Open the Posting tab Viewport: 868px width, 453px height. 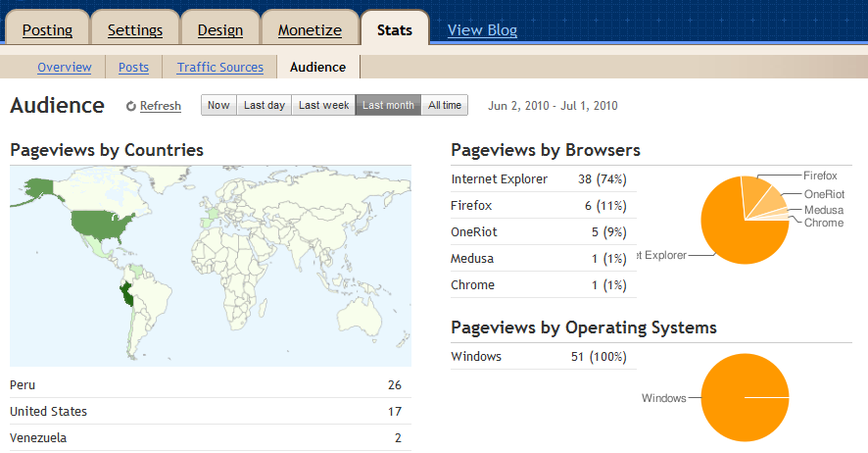(47, 29)
